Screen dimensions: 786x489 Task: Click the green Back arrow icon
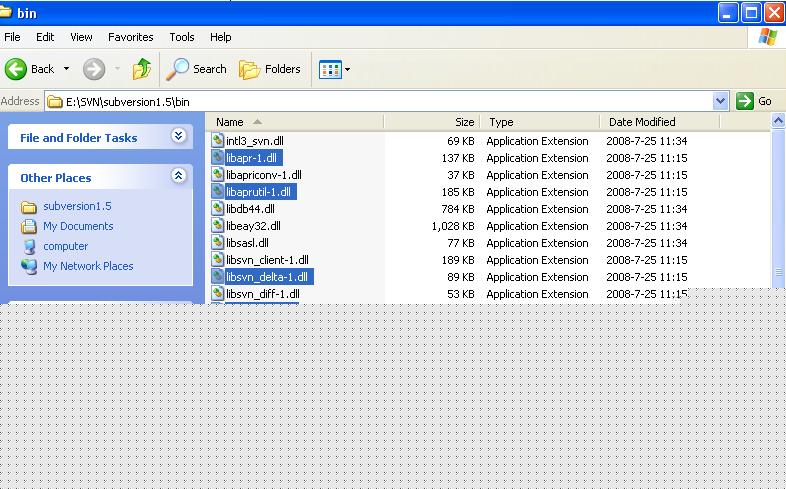coord(16,69)
